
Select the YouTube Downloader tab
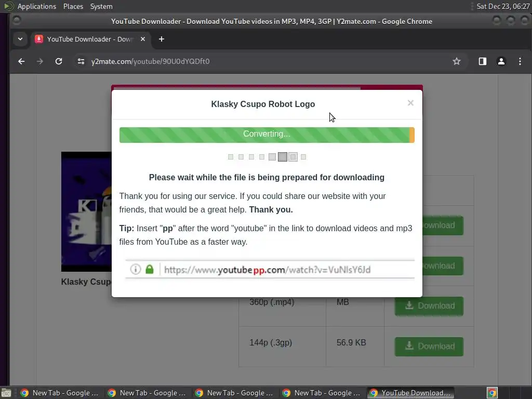[x=90, y=39]
